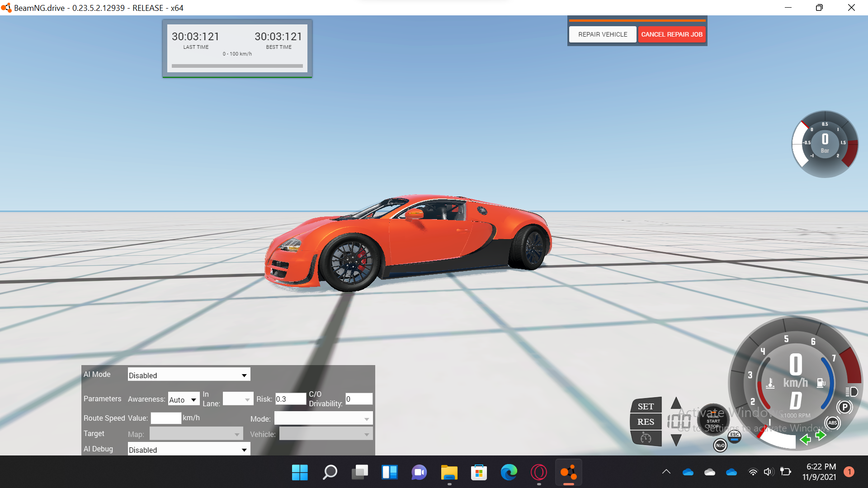
Task: Open the notification badge in tray
Action: pos(849,472)
